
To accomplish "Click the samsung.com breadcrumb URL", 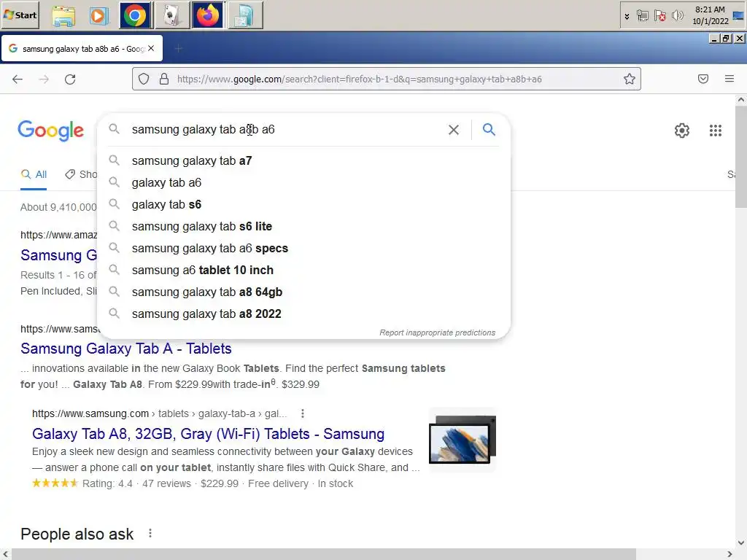I will click(159, 414).
